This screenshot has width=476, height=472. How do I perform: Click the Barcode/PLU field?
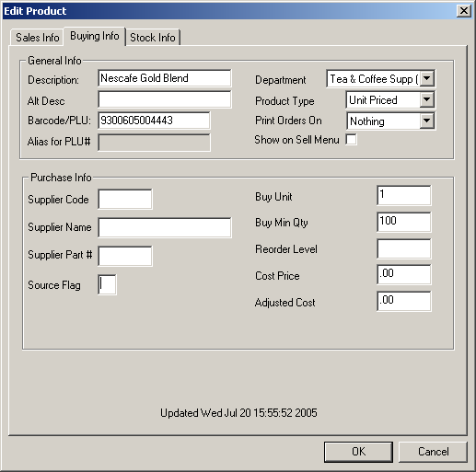coord(154,121)
